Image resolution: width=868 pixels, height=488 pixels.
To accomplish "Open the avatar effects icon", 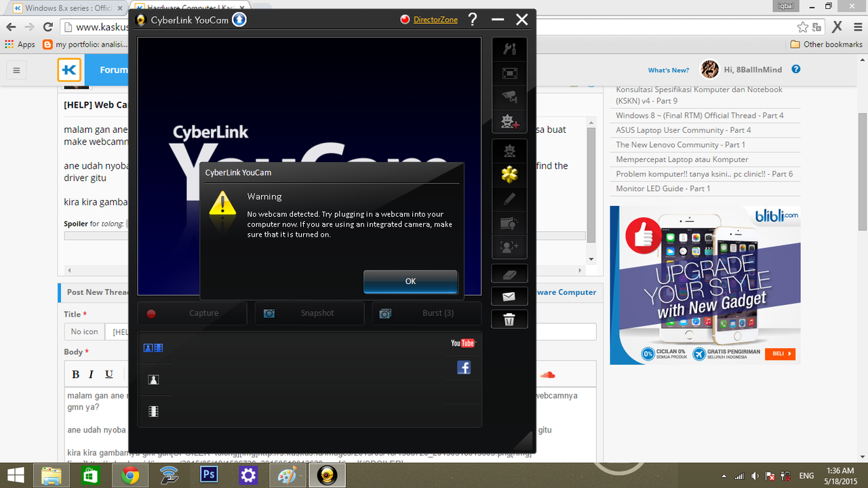I will coord(509,151).
